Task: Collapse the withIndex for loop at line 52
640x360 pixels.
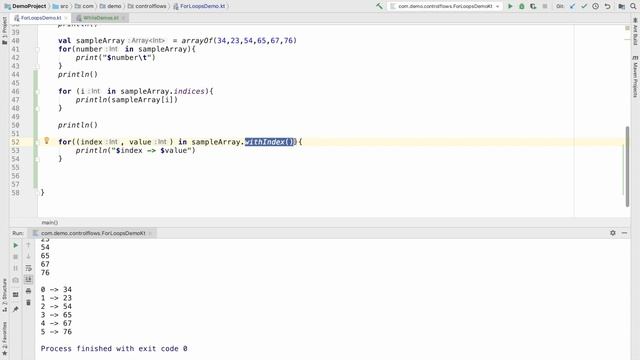Action: (37, 142)
